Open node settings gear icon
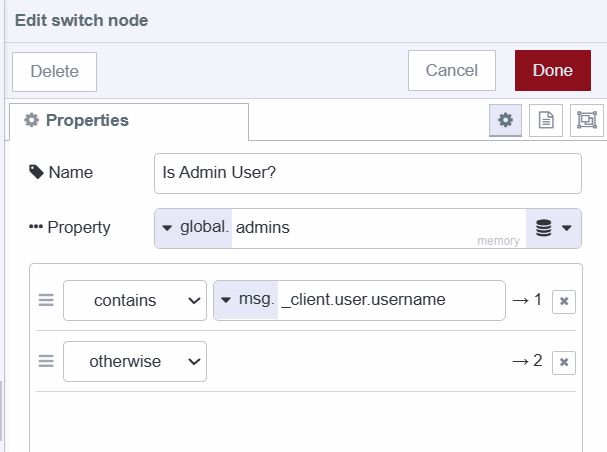 coord(505,120)
